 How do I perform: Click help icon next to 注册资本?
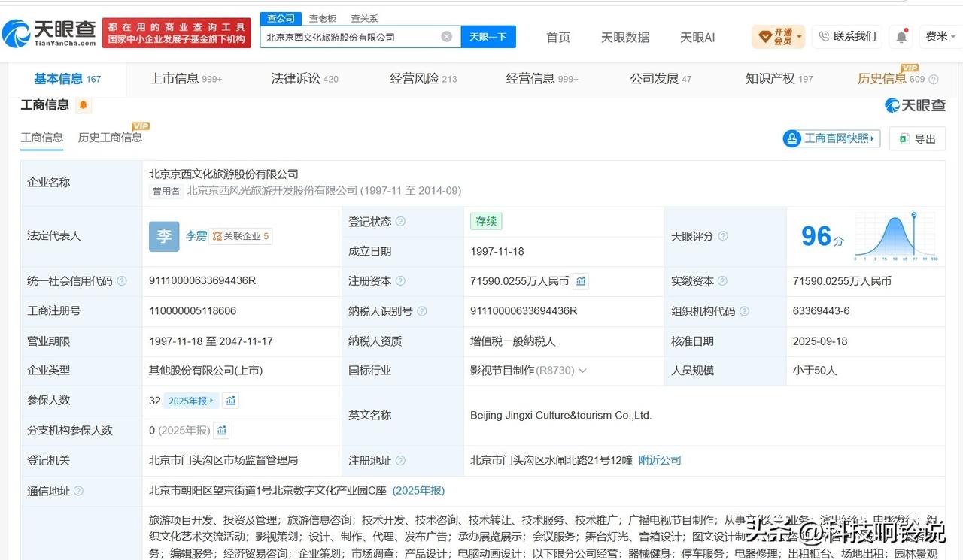[400, 281]
